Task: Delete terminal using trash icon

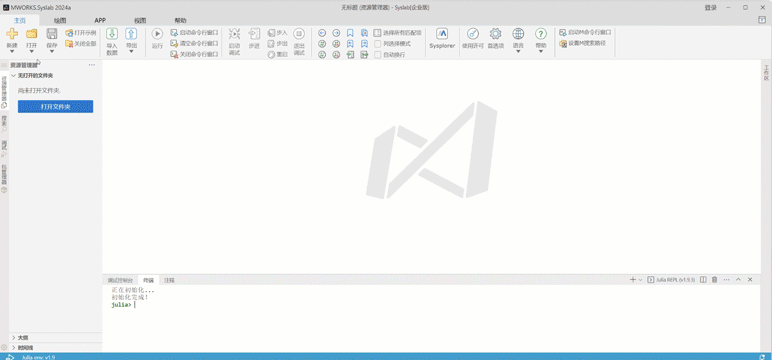Action: [714, 280]
